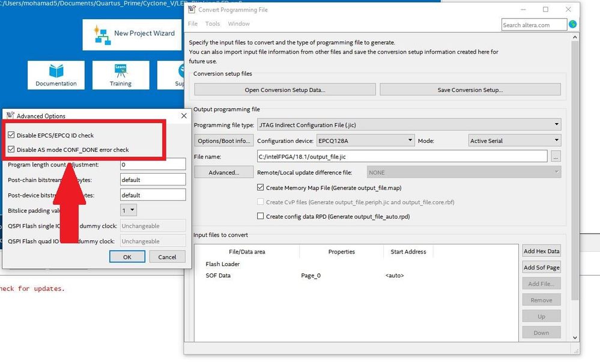Confirm Advanced Options with OK
Image resolution: width=600 pixels, height=364 pixels.
pyautogui.click(x=127, y=257)
